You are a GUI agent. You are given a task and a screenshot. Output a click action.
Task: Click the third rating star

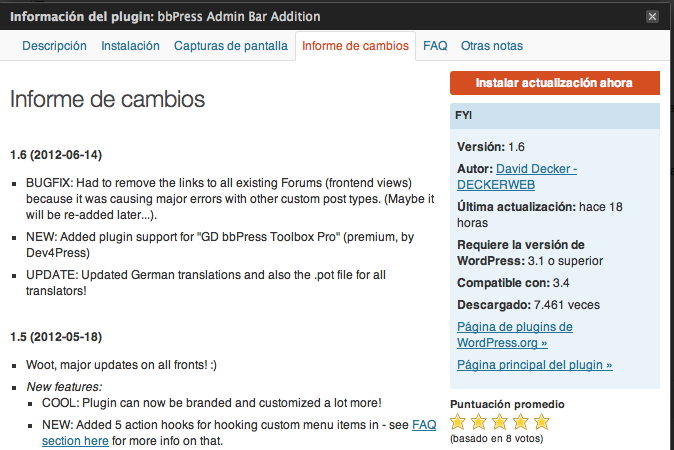[x=500, y=423]
